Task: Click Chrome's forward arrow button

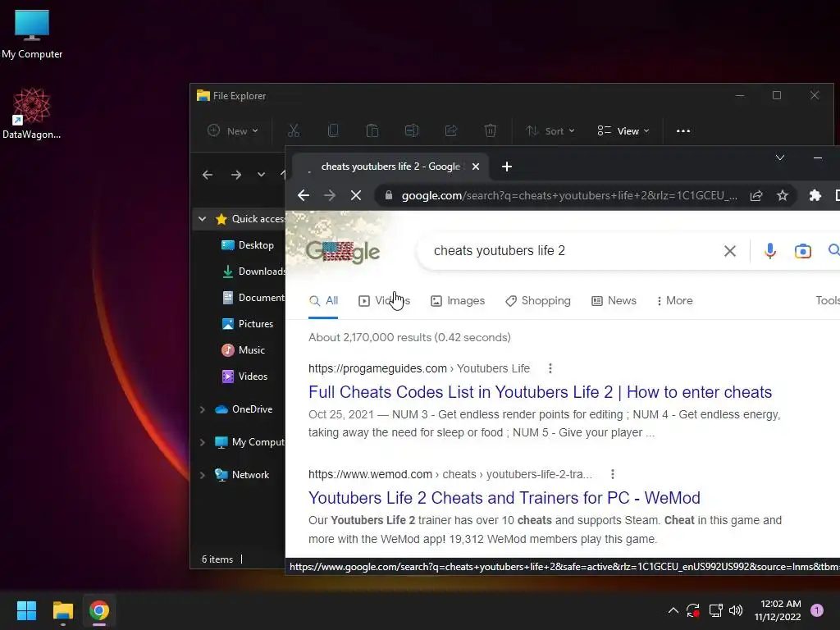Action: [x=330, y=195]
